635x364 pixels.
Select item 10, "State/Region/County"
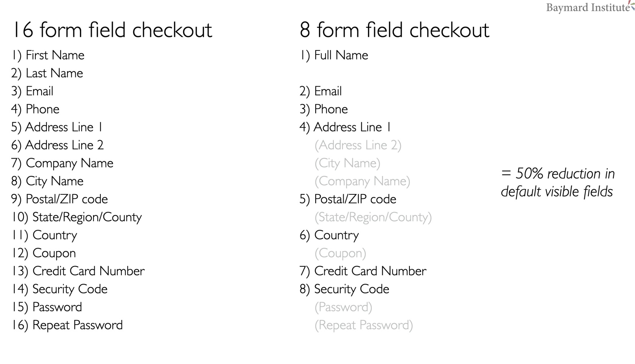87,217
